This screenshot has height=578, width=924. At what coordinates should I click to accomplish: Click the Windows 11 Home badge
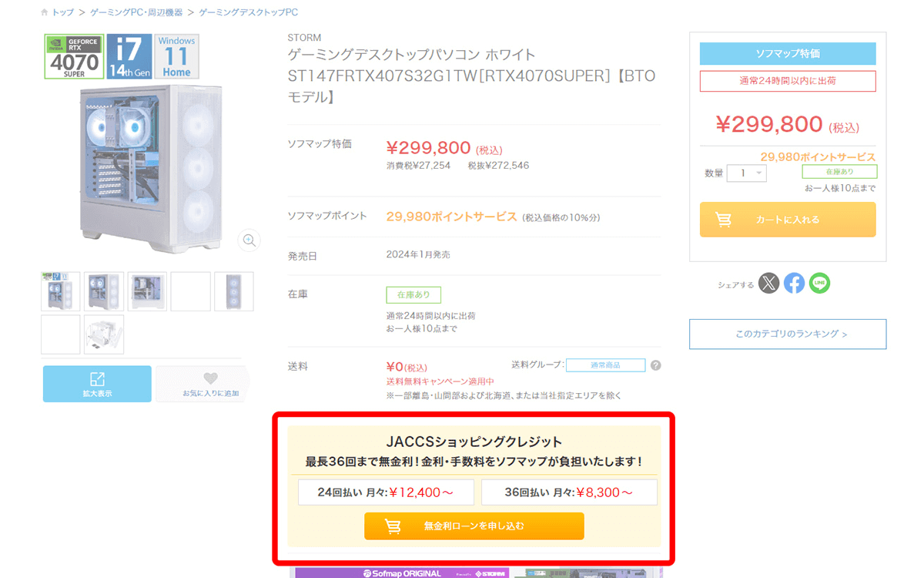point(176,56)
